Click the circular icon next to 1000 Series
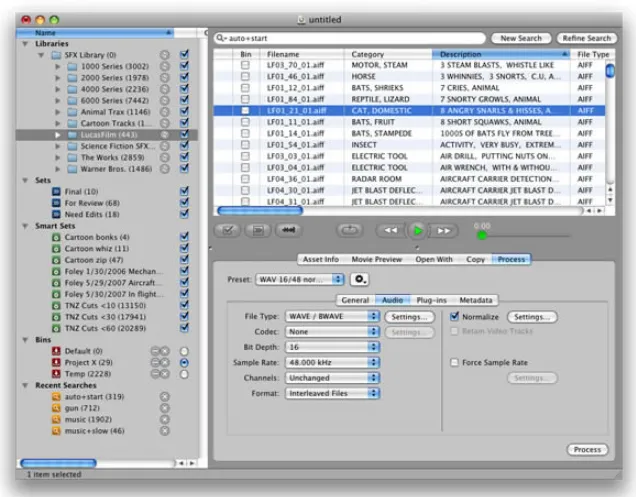 tap(164, 66)
